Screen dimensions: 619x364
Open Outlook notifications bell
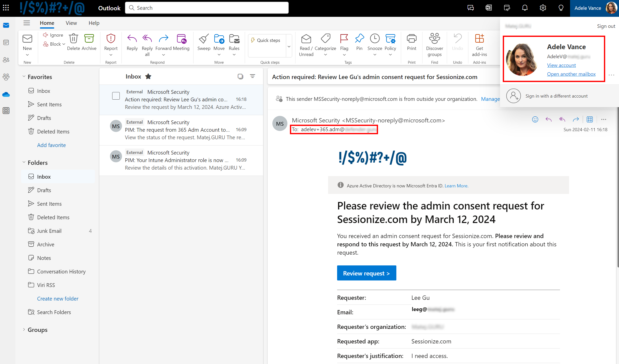[525, 8]
